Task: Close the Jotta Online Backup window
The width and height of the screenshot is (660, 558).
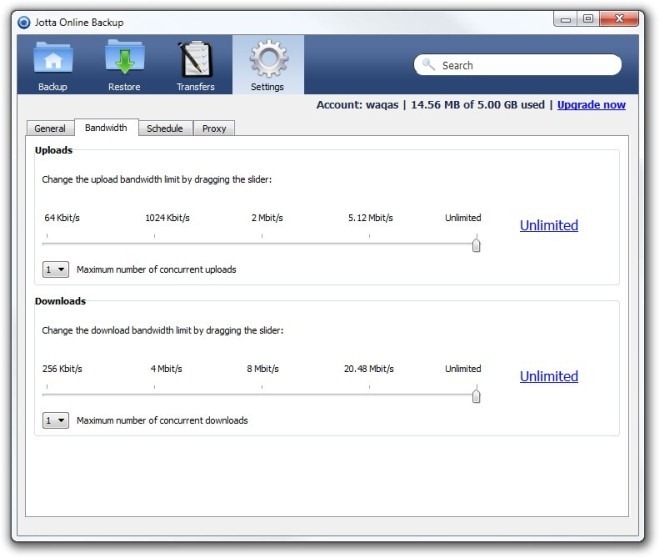Action: point(619,19)
